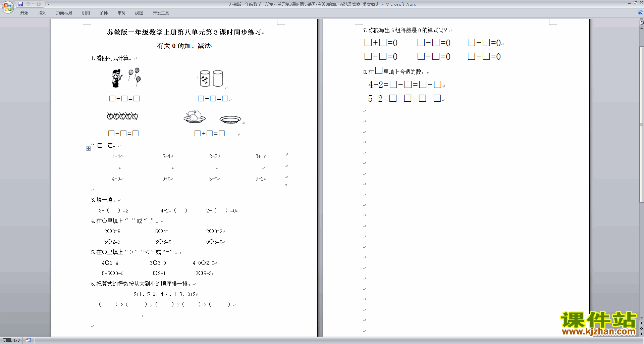Open the 页面布局 ribbon tab

(x=64, y=13)
